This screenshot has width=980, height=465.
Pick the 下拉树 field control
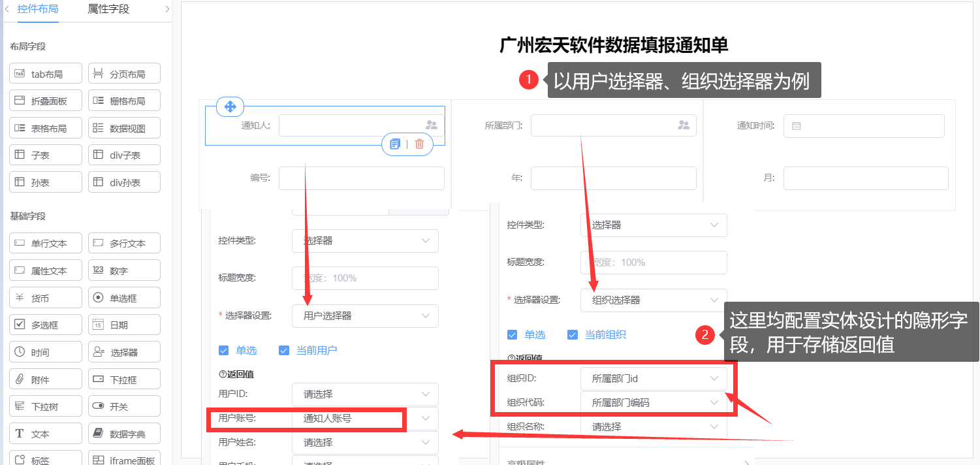click(x=46, y=406)
